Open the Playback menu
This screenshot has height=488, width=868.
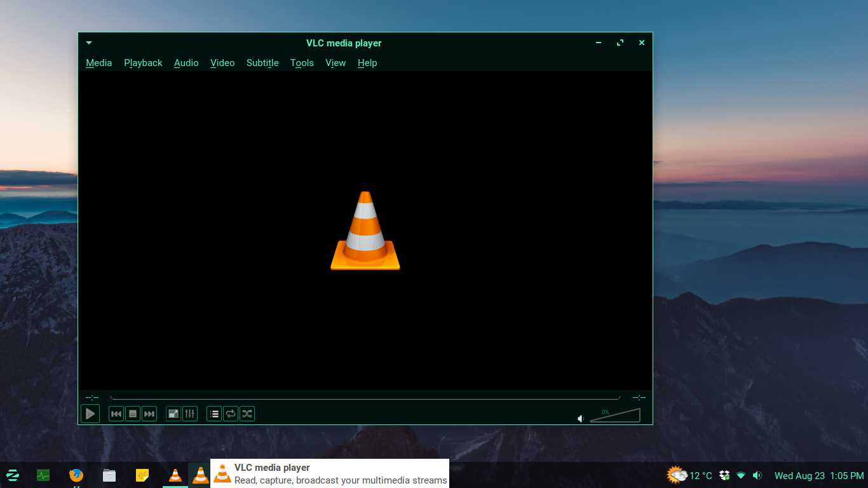tap(143, 63)
